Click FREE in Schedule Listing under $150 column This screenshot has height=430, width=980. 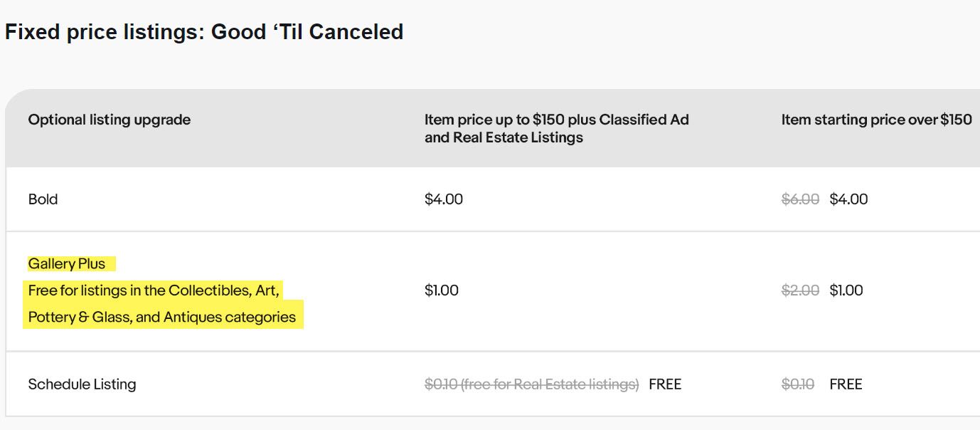pos(665,384)
